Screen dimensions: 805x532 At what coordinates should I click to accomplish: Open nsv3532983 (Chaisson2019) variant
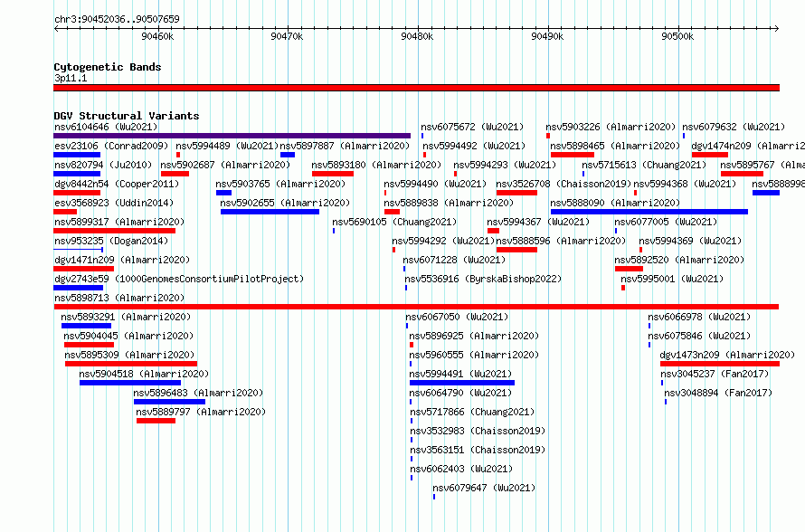point(478,431)
